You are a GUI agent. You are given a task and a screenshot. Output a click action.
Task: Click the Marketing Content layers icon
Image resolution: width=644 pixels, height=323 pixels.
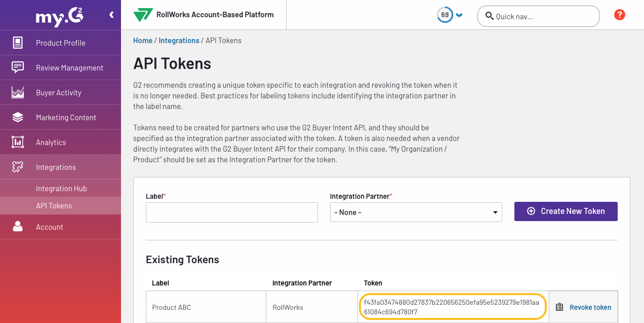coord(18,117)
